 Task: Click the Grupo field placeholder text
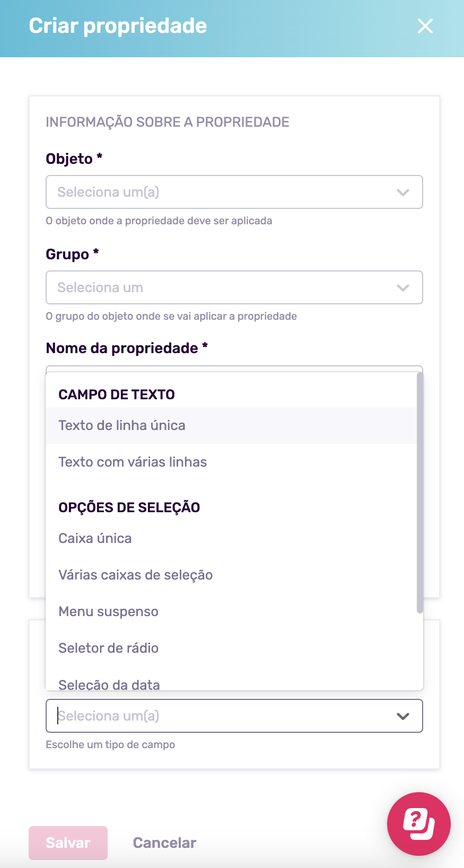pyautogui.click(x=100, y=287)
